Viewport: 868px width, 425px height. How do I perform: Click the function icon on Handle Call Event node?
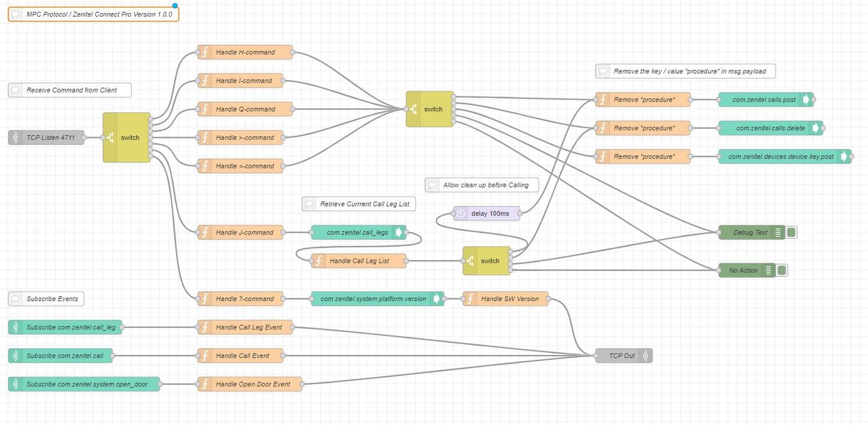coord(205,356)
